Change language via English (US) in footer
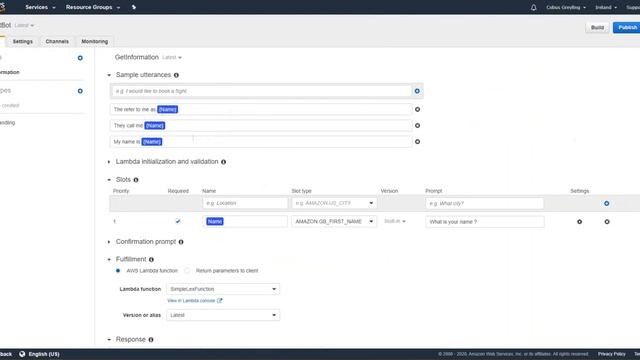Viewport: 640px width, 360px height. tap(44, 354)
